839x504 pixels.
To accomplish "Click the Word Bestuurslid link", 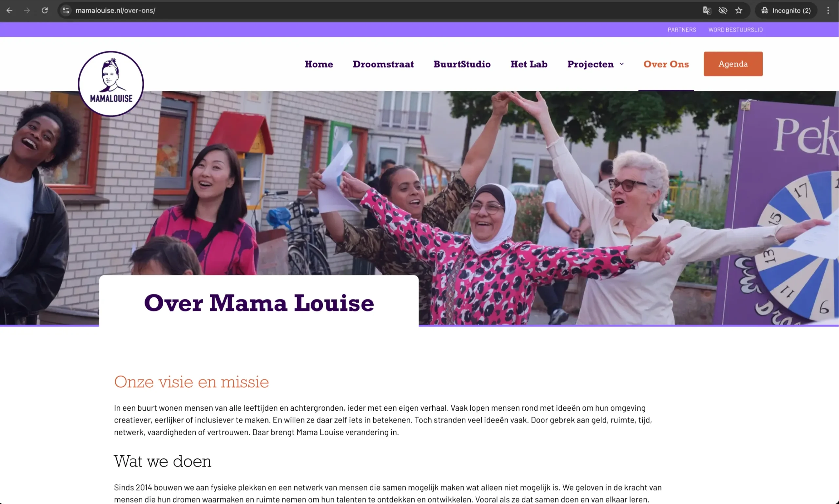I will [x=735, y=30].
